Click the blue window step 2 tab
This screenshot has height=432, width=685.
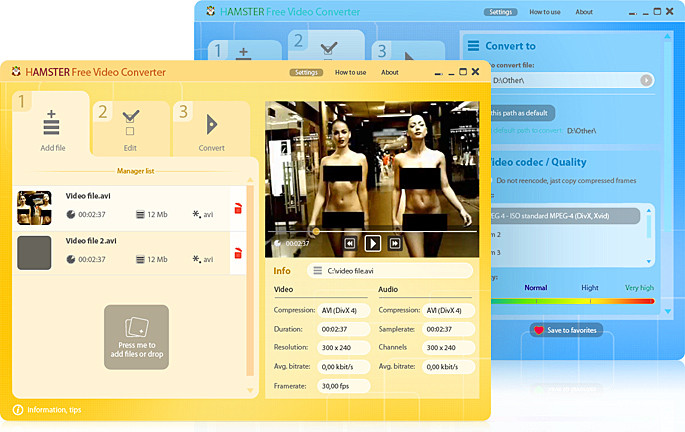(x=327, y=45)
